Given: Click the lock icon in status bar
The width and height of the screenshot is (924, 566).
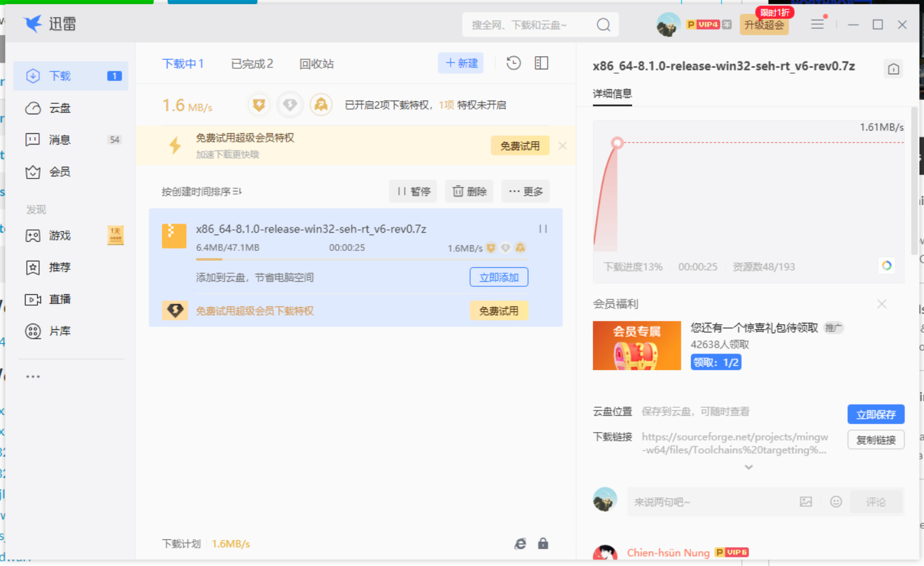Looking at the screenshot, I should (543, 544).
